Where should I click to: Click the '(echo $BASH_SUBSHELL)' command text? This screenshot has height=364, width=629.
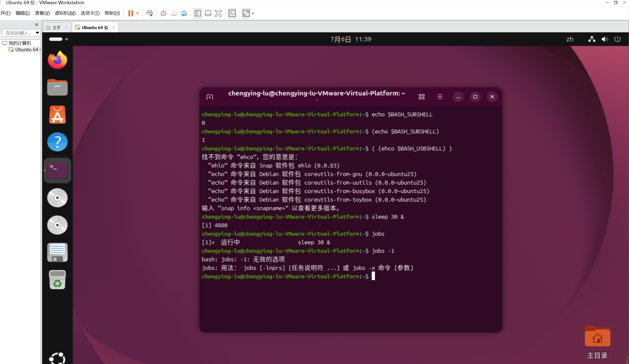pos(405,131)
